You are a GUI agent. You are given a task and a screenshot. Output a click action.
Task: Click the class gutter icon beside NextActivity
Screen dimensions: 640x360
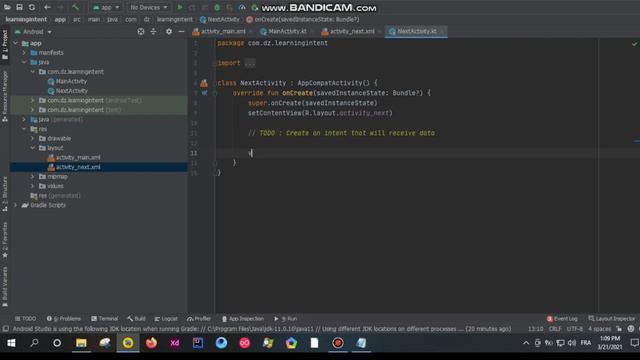pyautogui.click(x=204, y=83)
